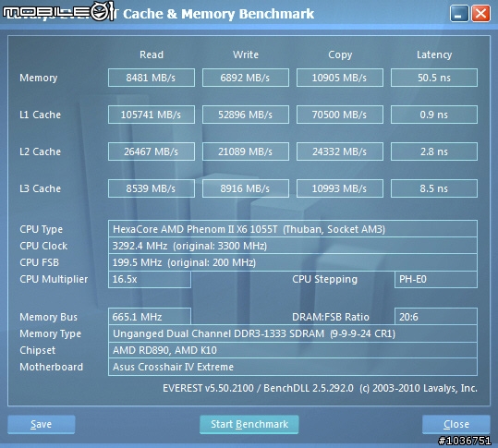498x448 pixels.
Task: Click the Memory Bus 665.1 MHz field
Action: 150,317
